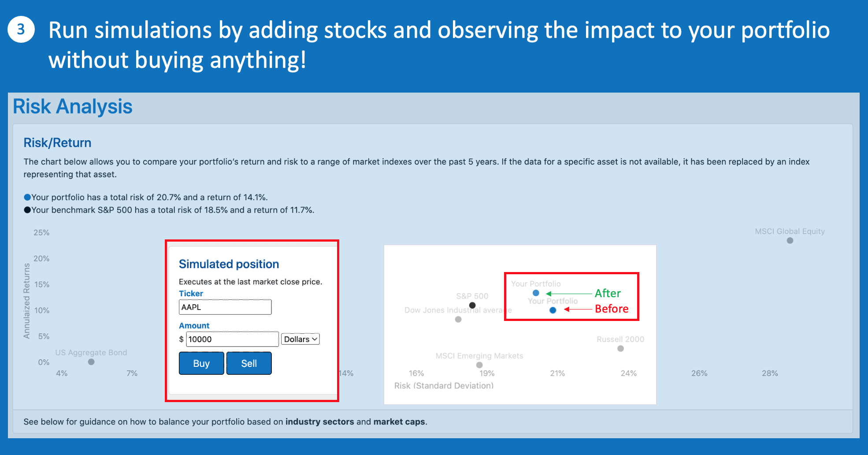The width and height of the screenshot is (868, 455).
Task: Click the Before portfolio blue dot
Action: pyautogui.click(x=553, y=310)
